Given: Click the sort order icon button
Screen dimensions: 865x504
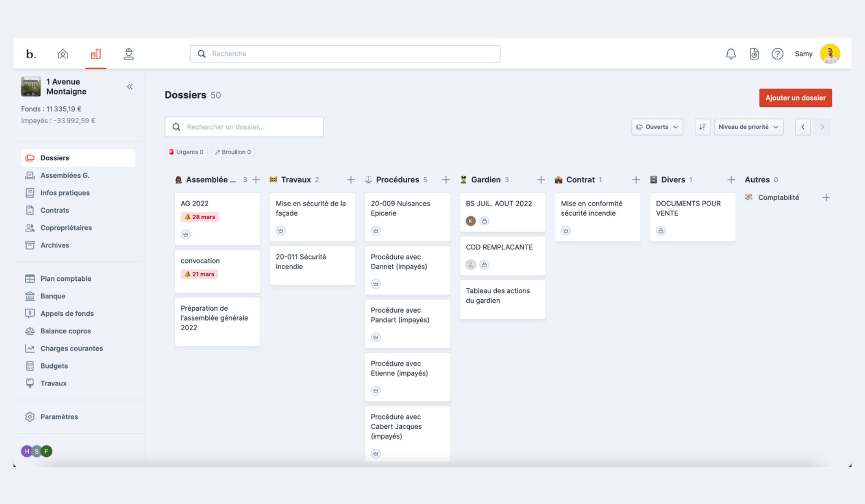Looking at the screenshot, I should [702, 127].
